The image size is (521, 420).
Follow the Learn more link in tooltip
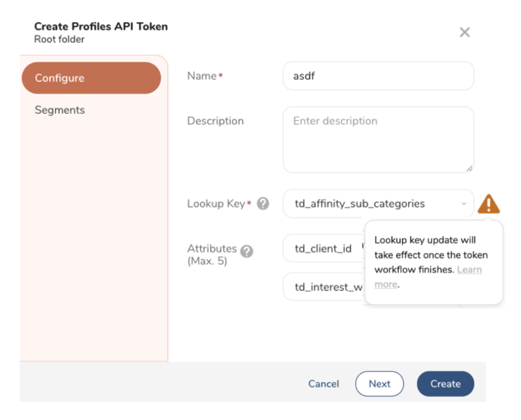click(x=469, y=270)
